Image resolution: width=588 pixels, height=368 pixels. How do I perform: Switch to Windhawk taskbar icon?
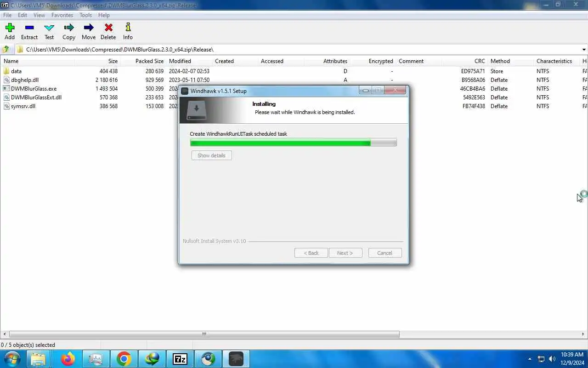(x=236, y=359)
